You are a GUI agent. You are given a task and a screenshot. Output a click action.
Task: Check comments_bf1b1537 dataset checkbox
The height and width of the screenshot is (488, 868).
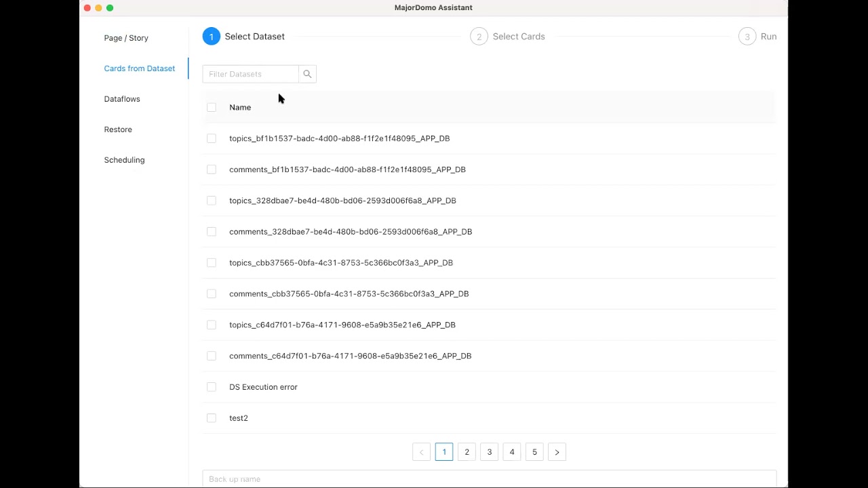point(212,169)
